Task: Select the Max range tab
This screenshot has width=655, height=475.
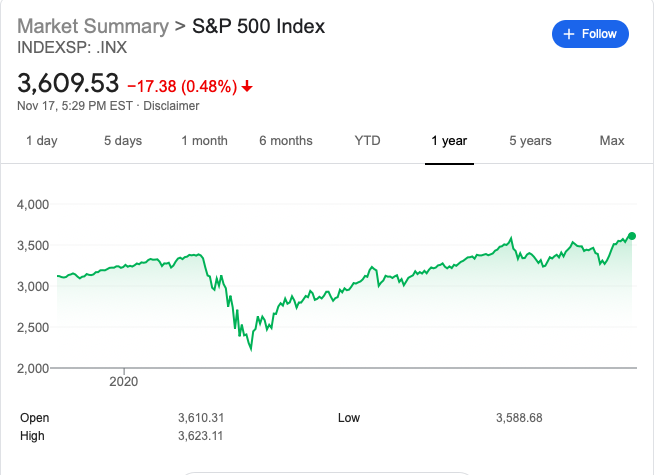Action: click(x=612, y=141)
